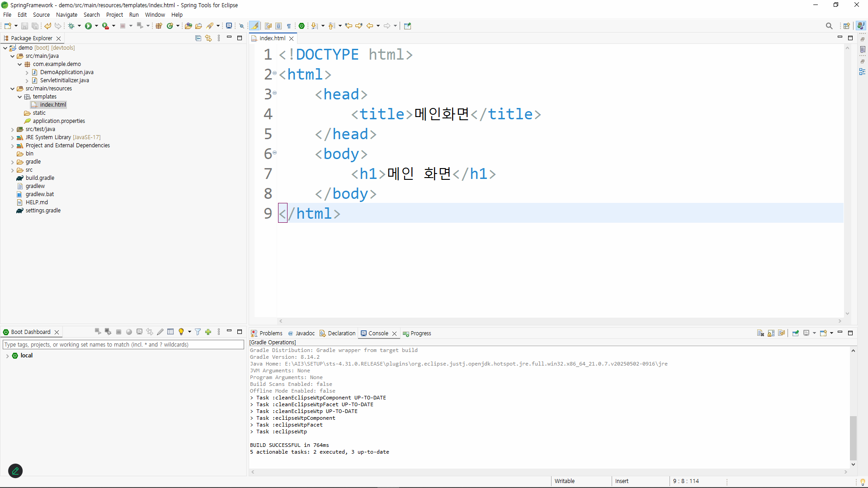The height and width of the screenshot is (488, 868).
Task: Click the Debug bug icon
Action: click(x=71, y=26)
